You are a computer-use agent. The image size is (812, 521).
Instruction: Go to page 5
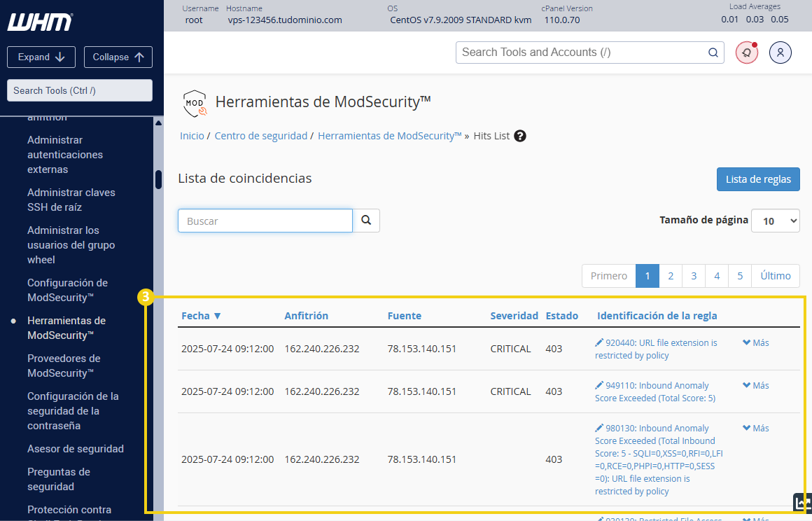740,276
